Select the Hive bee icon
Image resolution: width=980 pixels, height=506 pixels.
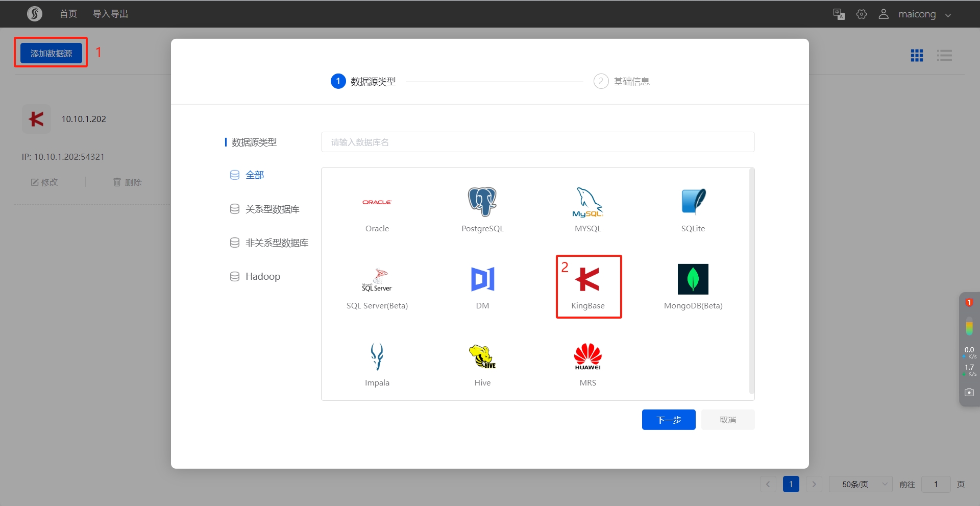point(482,356)
